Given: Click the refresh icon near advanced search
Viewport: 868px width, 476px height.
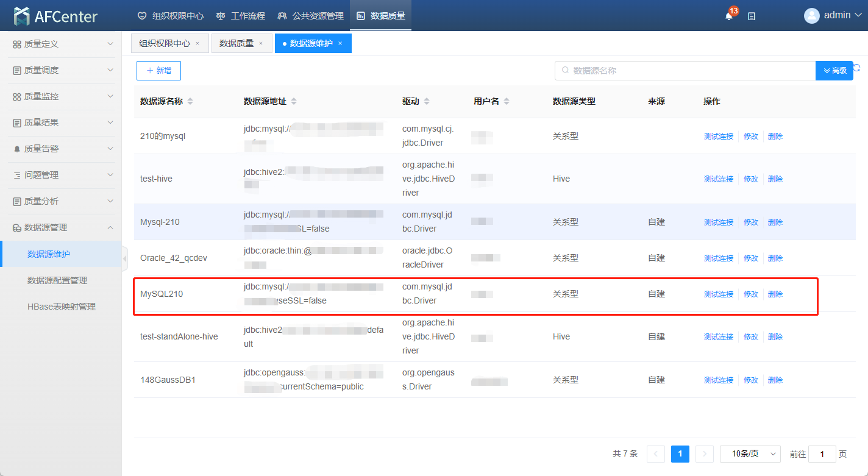Looking at the screenshot, I should (857, 68).
